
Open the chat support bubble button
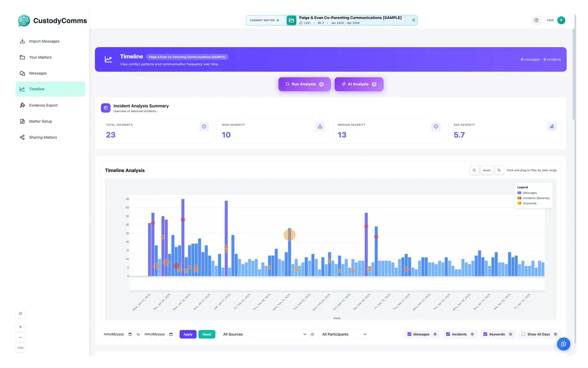(563, 344)
